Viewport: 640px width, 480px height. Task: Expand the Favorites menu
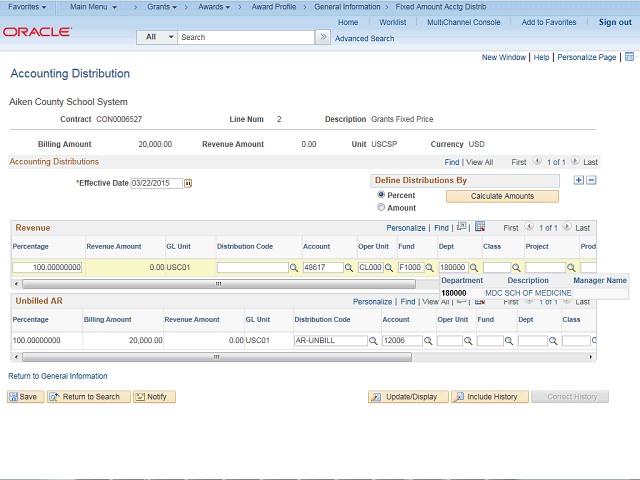(27, 7)
